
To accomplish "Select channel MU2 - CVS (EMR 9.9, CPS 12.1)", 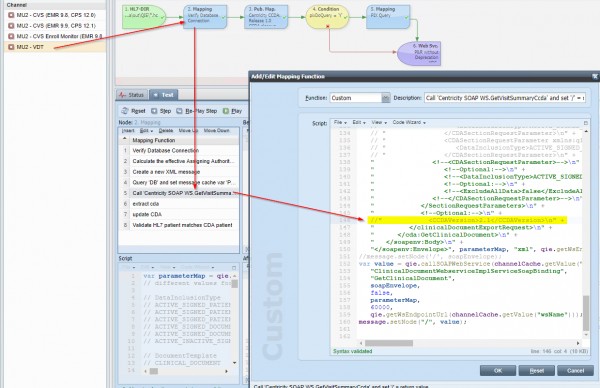I will click(x=55, y=26).
